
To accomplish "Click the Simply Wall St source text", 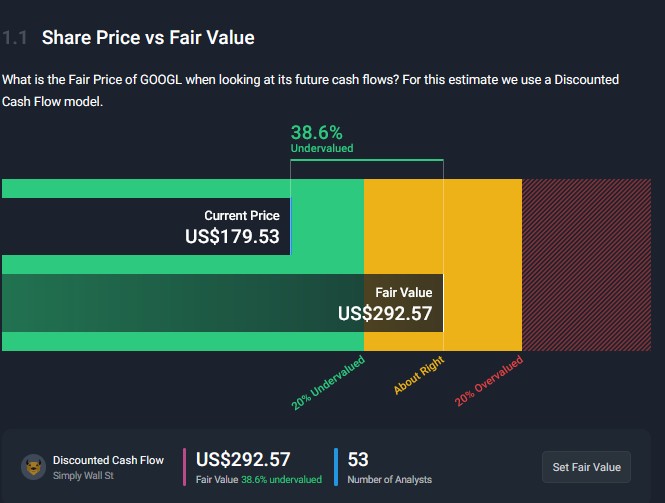I will pos(85,475).
